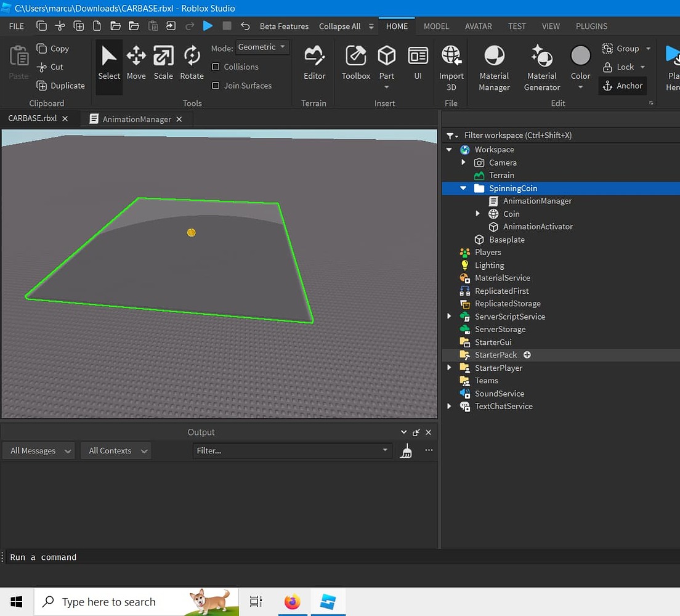Viewport: 680px width, 616px height.
Task: Open the Geometric mode dropdown
Action: point(262,47)
